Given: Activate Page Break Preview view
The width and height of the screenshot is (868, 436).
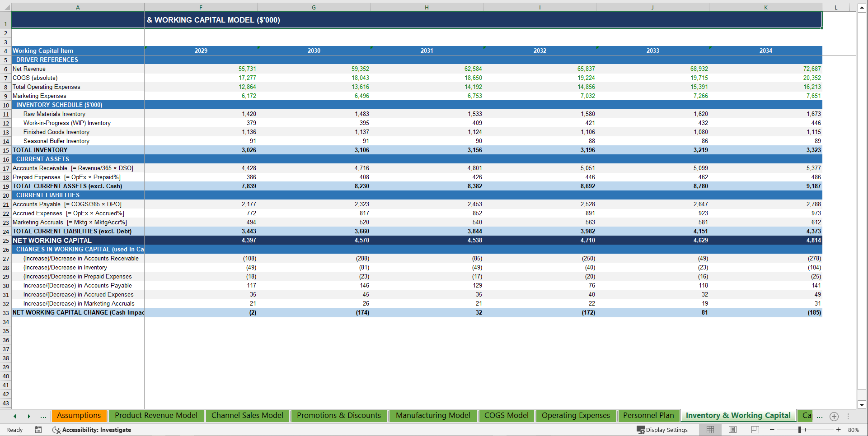Looking at the screenshot, I should tap(755, 430).
